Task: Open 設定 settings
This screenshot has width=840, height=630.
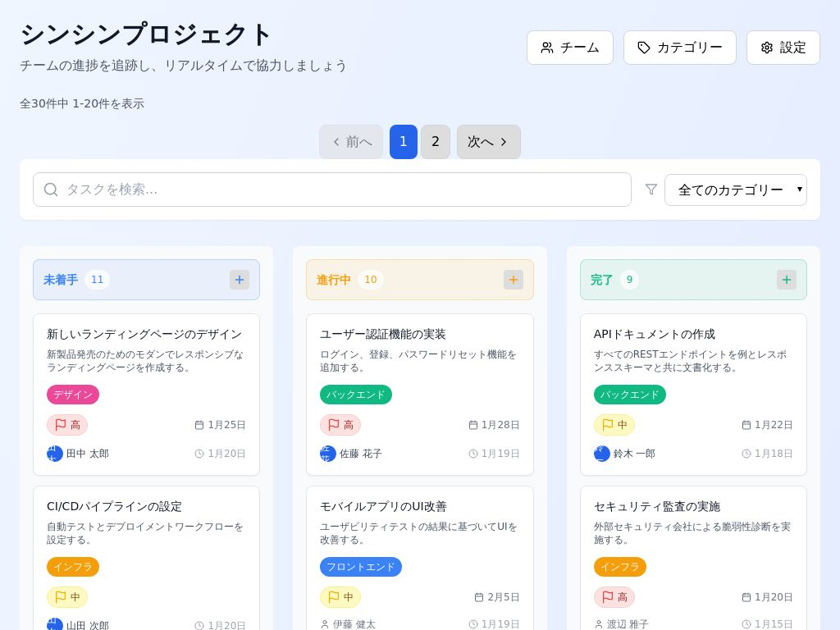Action: coord(783,48)
